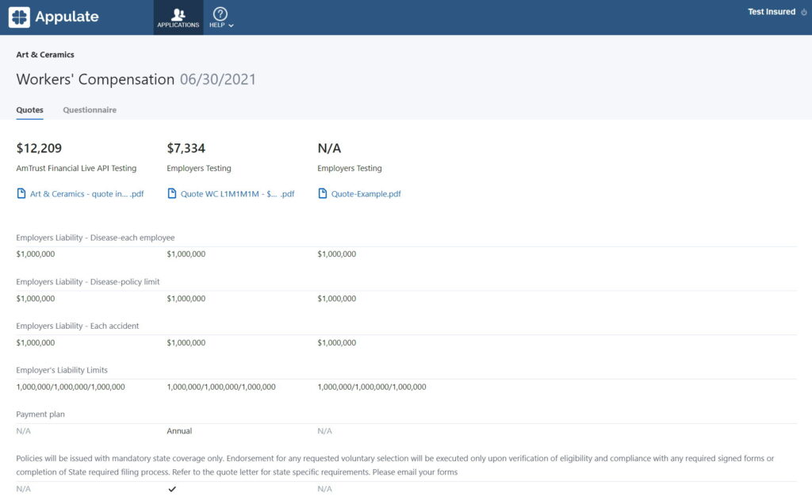Click the 06/30/2021 date
This screenshot has width=812, height=504.
(218, 79)
